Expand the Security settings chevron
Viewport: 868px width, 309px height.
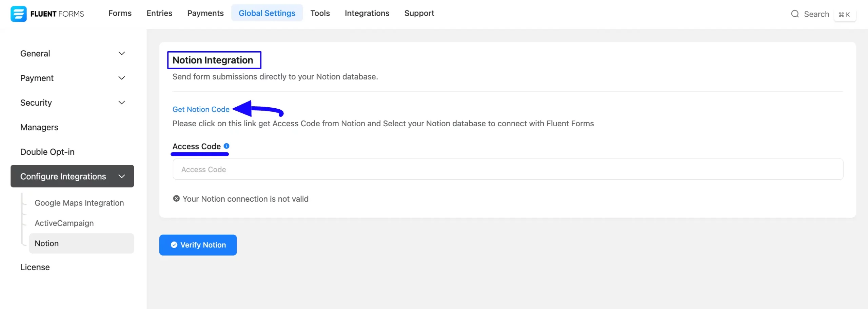(122, 103)
